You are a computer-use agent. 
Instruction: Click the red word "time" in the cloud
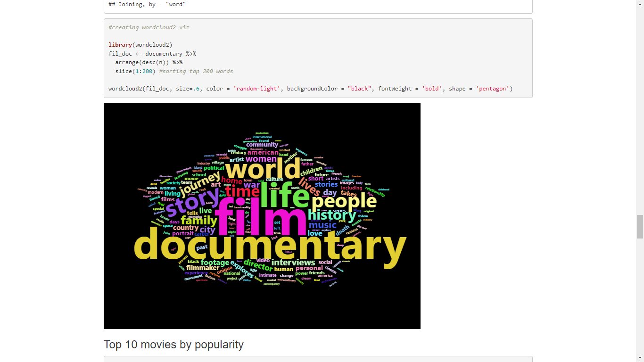click(242, 191)
